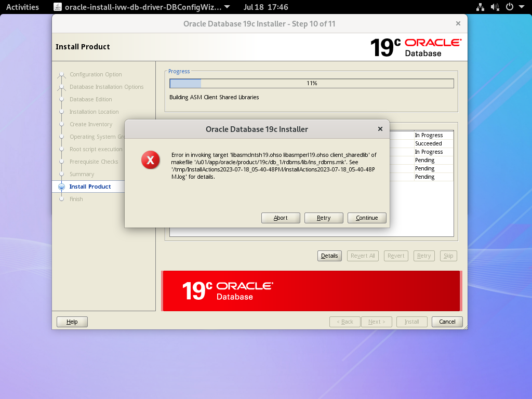Click the Oracle 19c red banner

[x=311, y=291]
